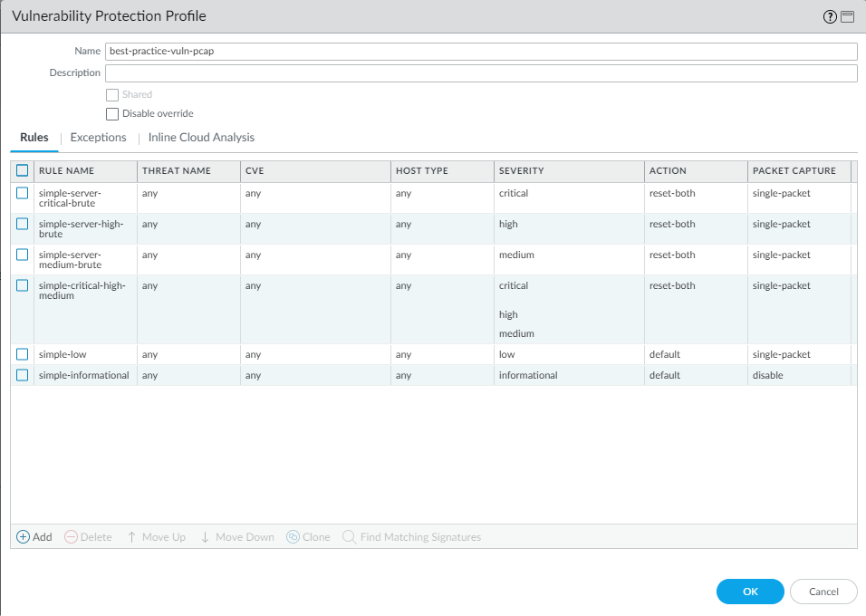The width and height of the screenshot is (866, 616).
Task: Open the Inline Cloud Analysis tab
Action: coord(201,138)
